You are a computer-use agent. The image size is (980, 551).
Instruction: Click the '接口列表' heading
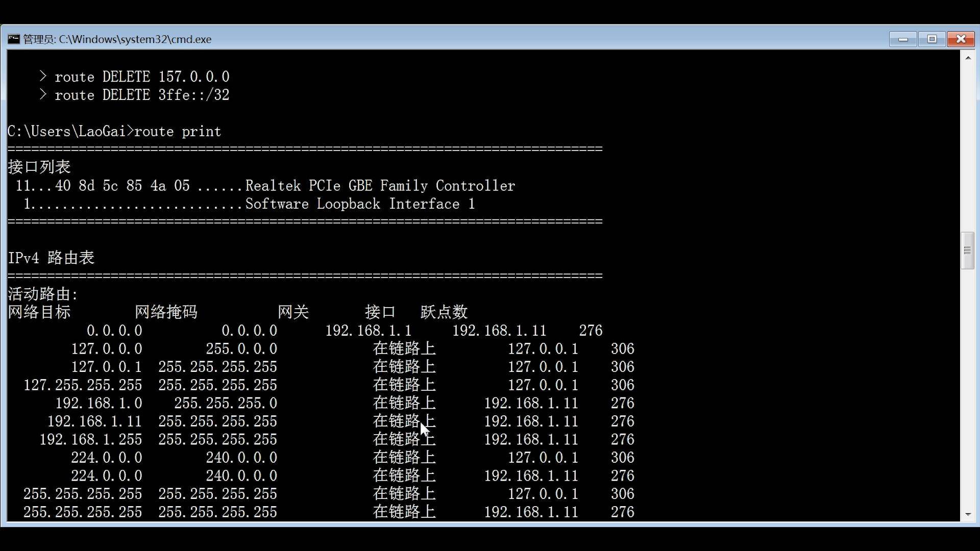pyautogui.click(x=39, y=167)
